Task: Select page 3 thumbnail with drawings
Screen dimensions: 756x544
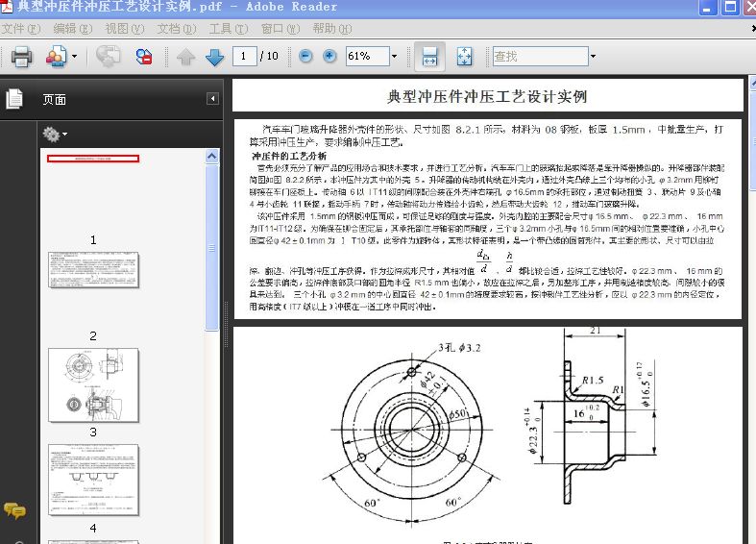Action: coord(93,384)
